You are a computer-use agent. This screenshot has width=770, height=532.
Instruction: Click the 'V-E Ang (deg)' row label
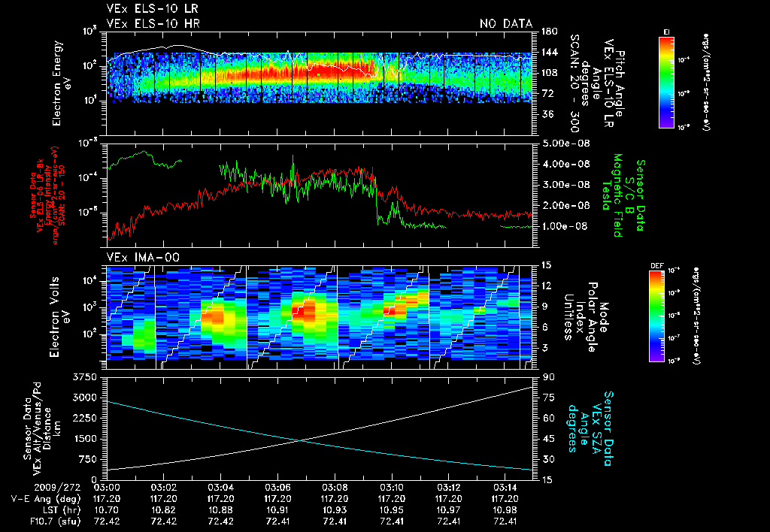[x=46, y=499]
